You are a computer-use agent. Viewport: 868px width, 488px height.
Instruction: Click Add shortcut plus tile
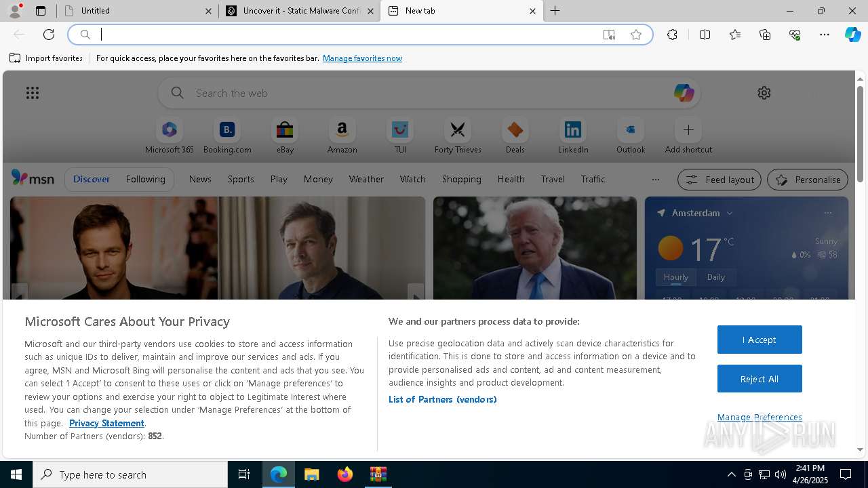(x=688, y=136)
